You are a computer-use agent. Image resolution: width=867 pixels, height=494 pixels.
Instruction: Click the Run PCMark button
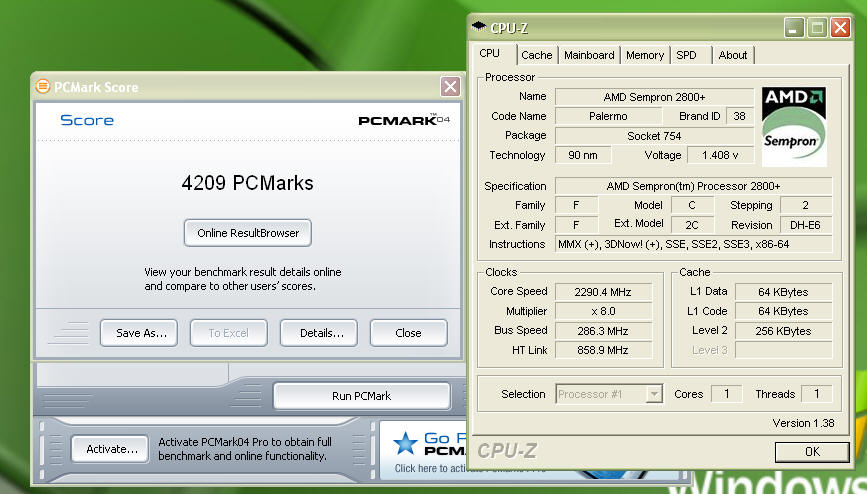click(362, 396)
